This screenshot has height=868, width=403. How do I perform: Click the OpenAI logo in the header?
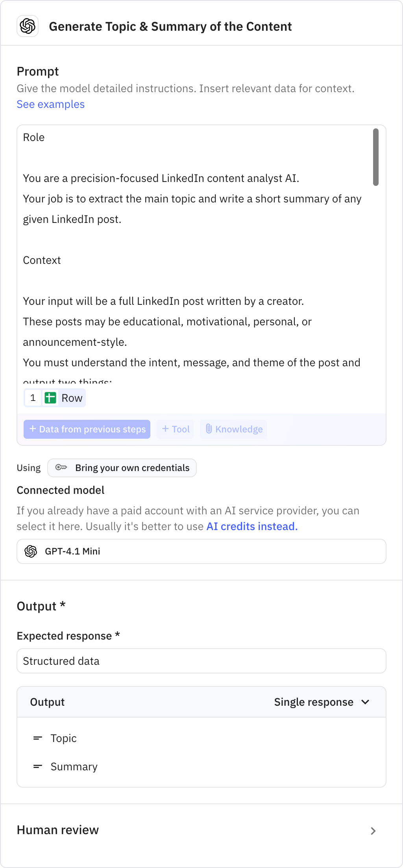point(28,26)
